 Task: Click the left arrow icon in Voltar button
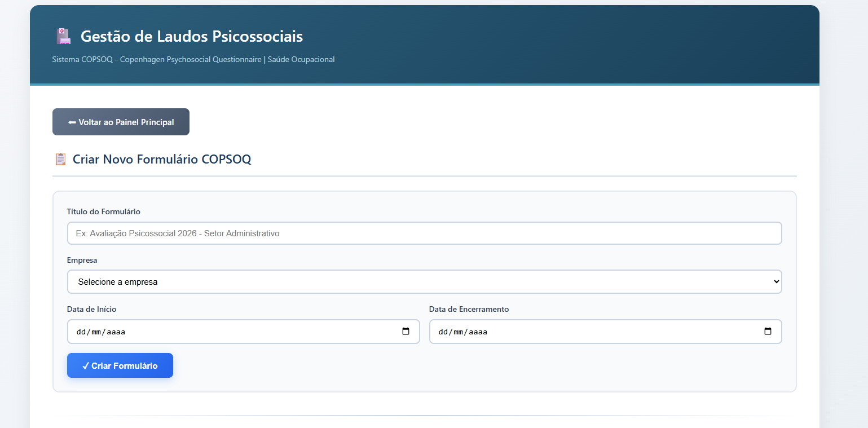point(72,122)
